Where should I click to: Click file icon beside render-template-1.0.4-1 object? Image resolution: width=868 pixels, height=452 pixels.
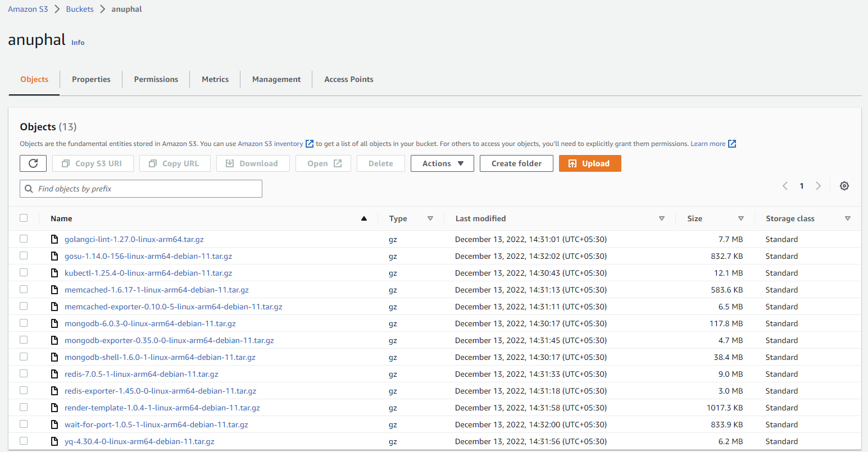(54, 408)
